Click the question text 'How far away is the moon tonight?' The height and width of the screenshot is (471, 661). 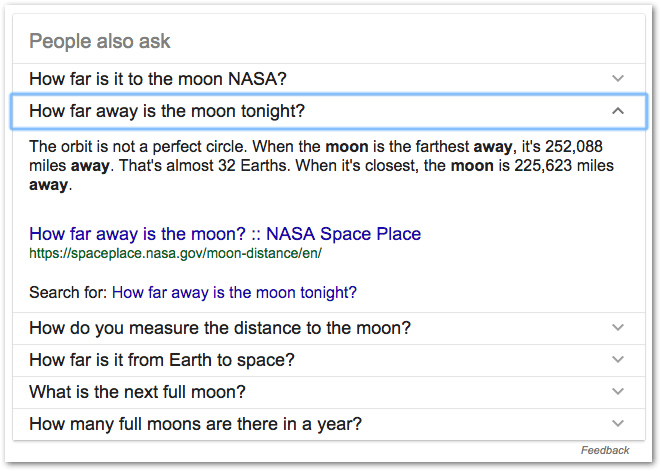point(167,110)
